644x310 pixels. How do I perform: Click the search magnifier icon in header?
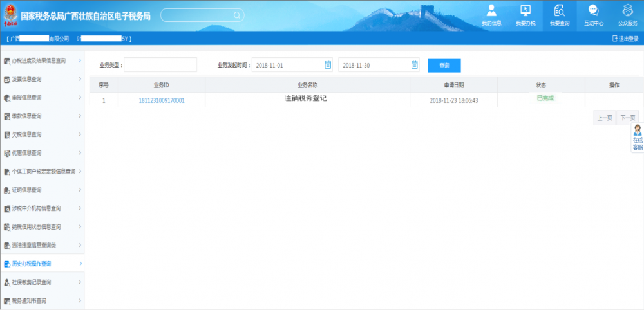[x=237, y=15]
